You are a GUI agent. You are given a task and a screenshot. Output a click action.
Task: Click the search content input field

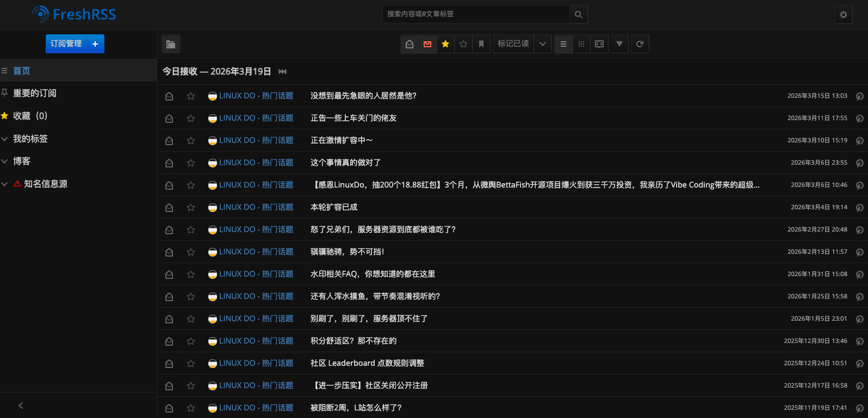point(476,14)
